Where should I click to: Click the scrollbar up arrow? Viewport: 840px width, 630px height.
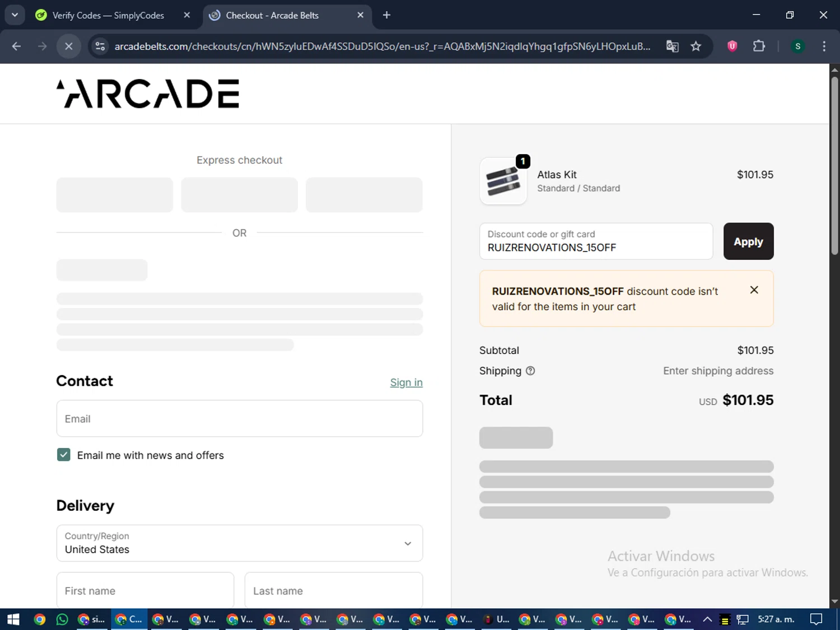click(834, 69)
